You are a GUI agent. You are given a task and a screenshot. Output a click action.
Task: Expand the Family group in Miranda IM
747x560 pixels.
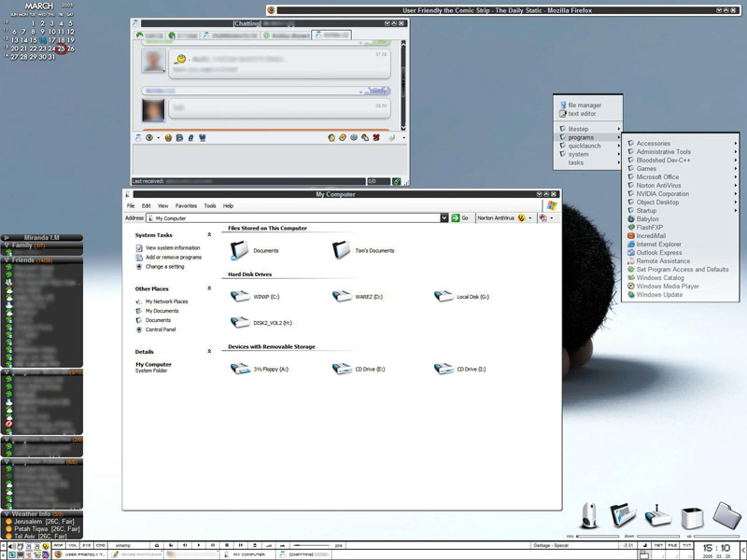(7, 245)
